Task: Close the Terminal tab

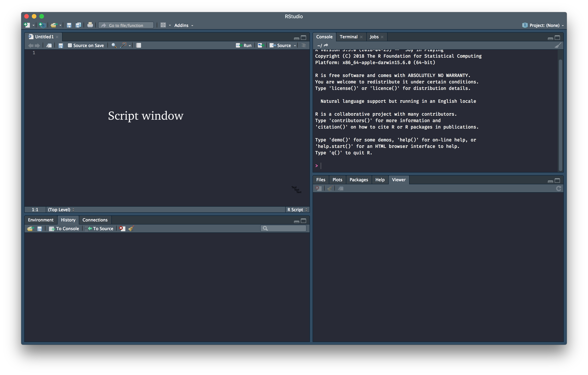Action: pyautogui.click(x=361, y=37)
